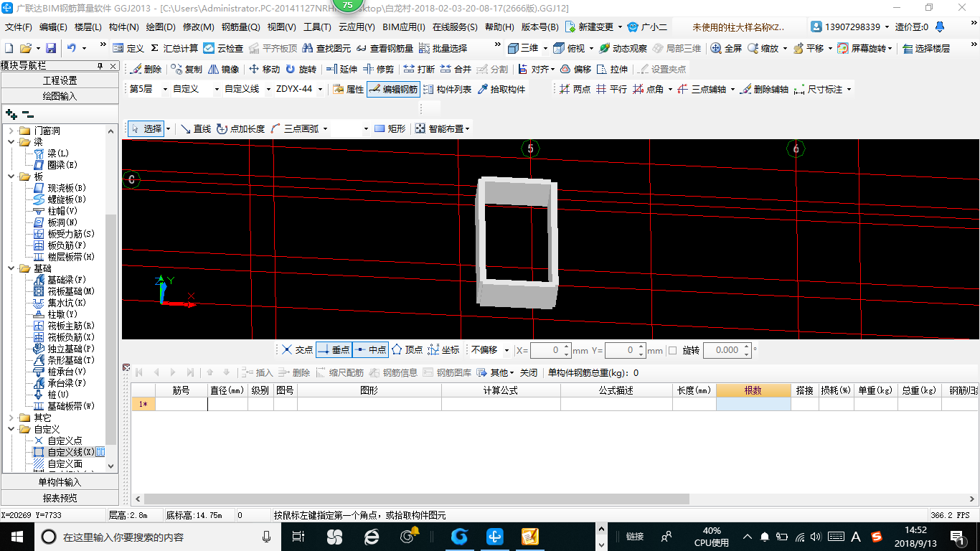Open the floor selector dropdown 第5层

[x=148, y=90]
